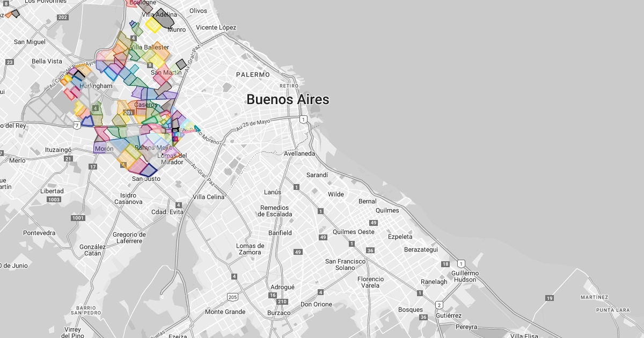Click the route 18 shield near Ranelagh
Screen dimensions: 644x338
click(445, 264)
